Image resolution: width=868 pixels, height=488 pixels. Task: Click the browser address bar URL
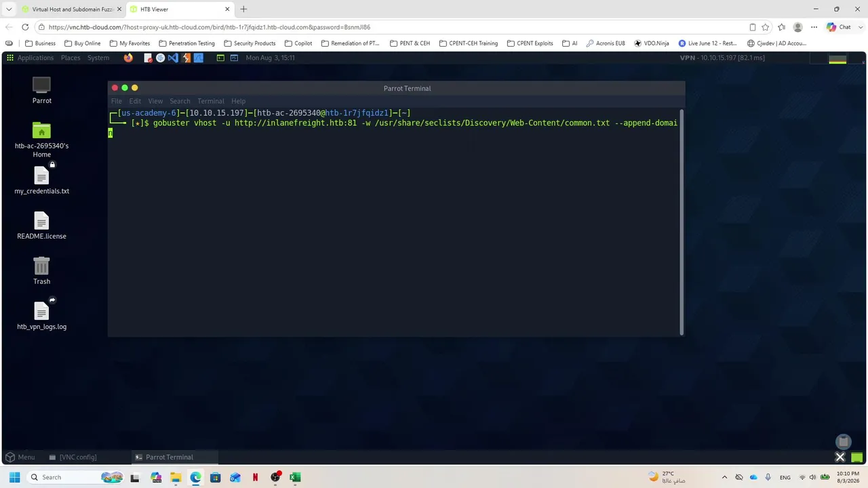210,27
